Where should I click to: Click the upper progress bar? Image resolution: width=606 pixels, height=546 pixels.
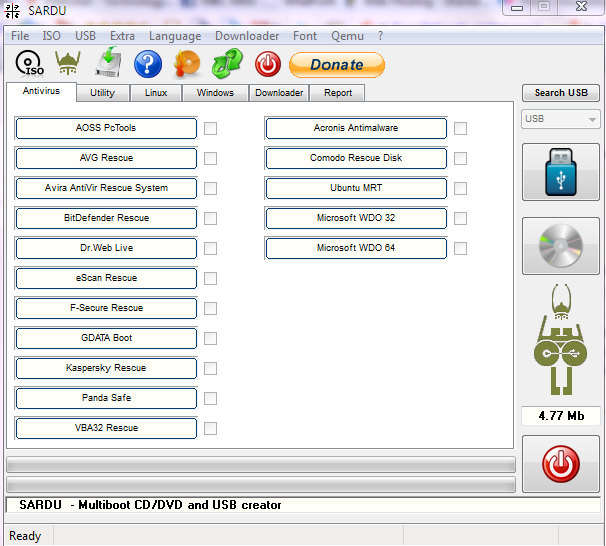coord(261,464)
